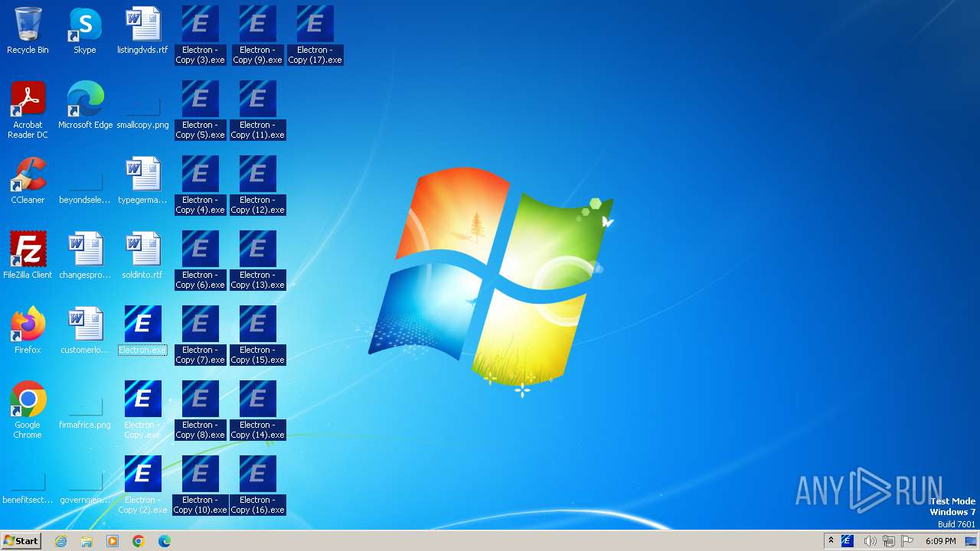
Task: Click the Show desktop button
Action: click(x=972, y=541)
